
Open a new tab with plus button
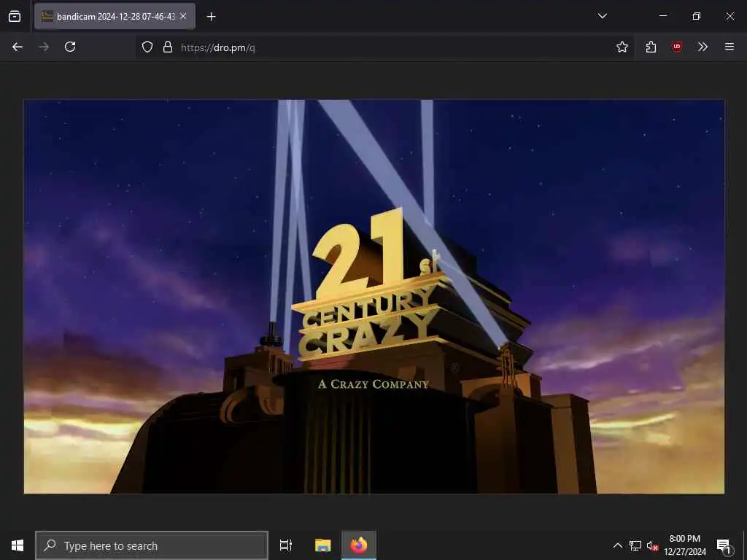[211, 17]
